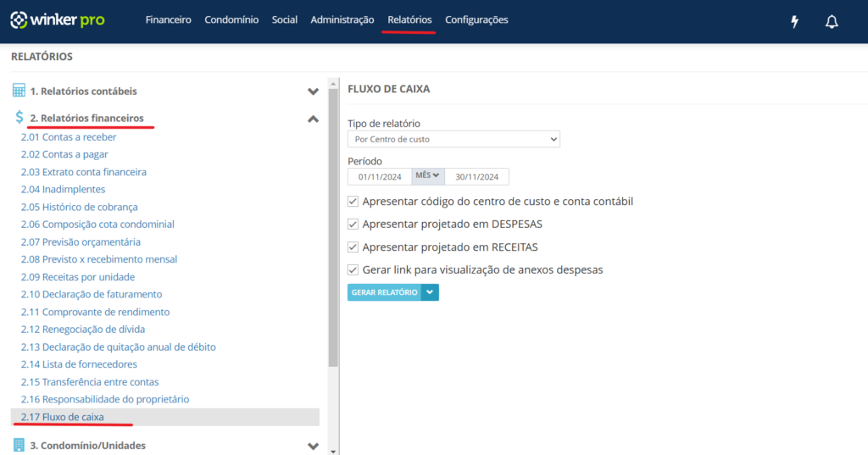This screenshot has height=455, width=868.
Task: Click the calculator icon for Relatórios contábeis
Action: [19, 90]
